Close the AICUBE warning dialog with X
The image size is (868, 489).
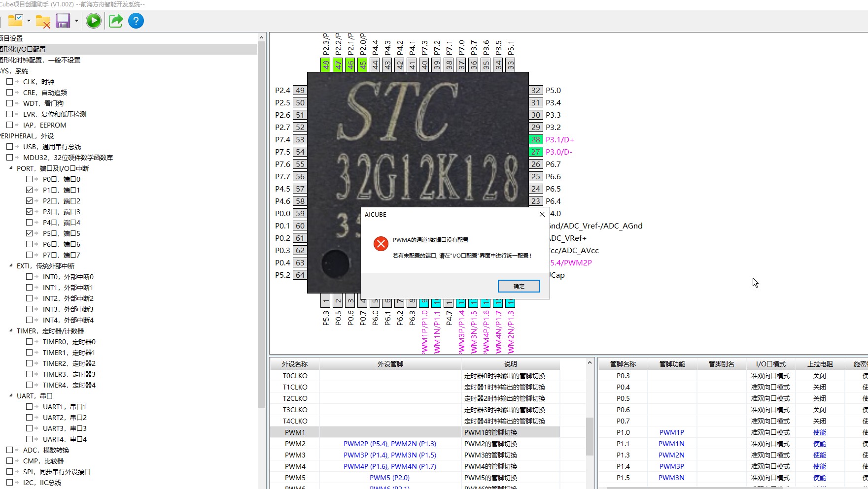[x=542, y=214]
